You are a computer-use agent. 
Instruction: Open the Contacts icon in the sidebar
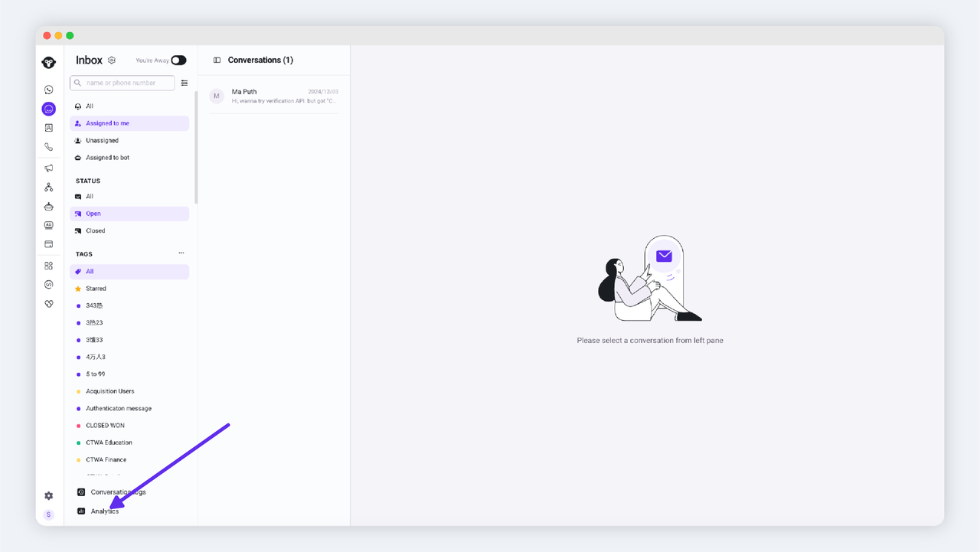(x=49, y=128)
